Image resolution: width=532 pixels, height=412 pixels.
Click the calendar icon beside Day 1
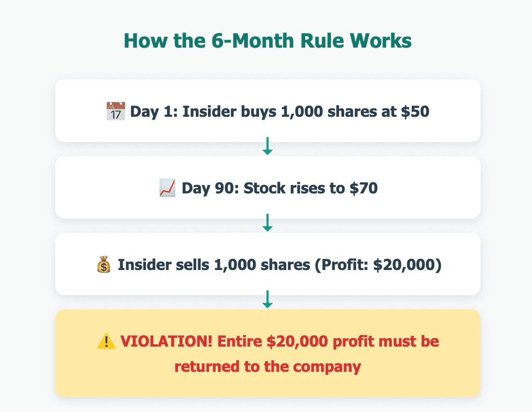tap(116, 112)
